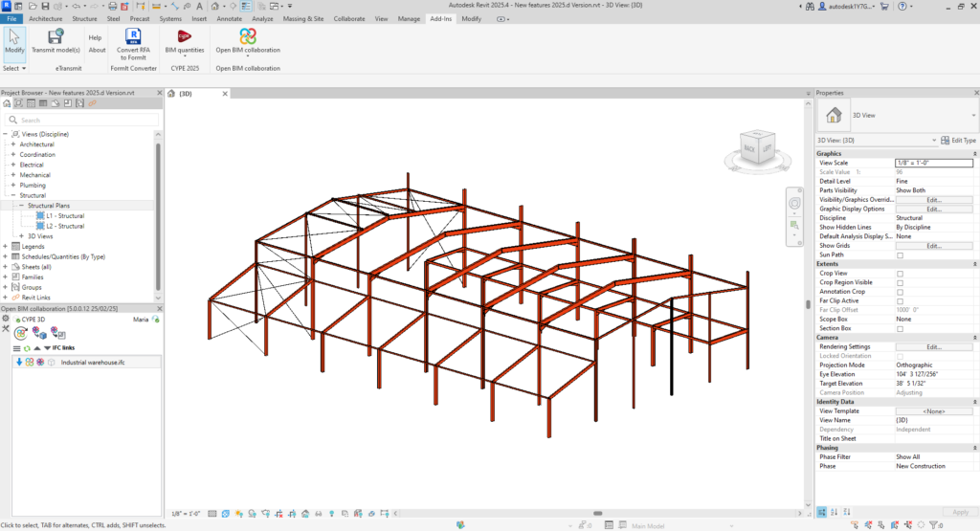
Task: Click the Help question mark icon in title bar
Action: coord(902,6)
